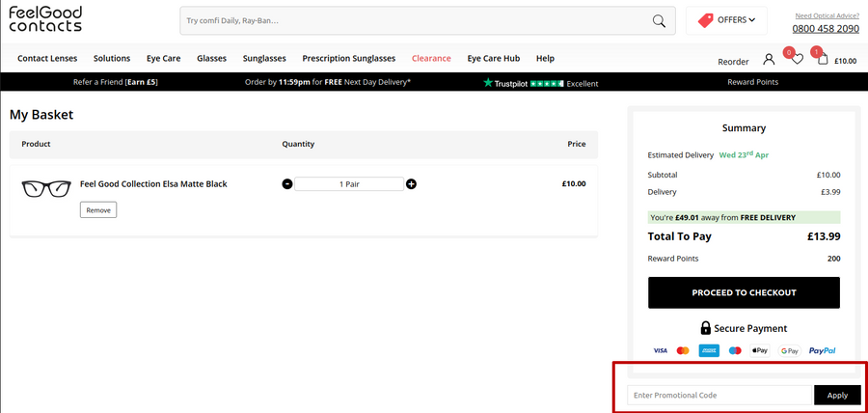The width and height of the screenshot is (868, 413).
Task: Decrease quantity with the minus icon
Action: coord(287,184)
